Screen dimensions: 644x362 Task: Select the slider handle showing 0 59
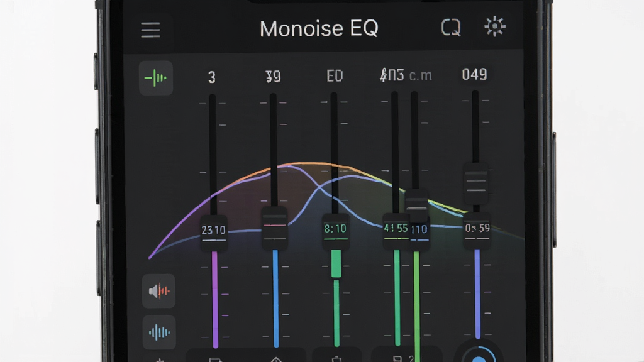point(477,230)
